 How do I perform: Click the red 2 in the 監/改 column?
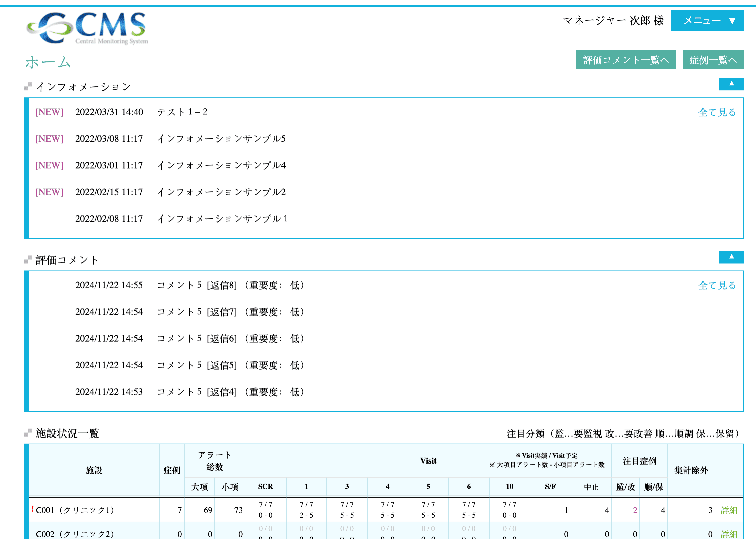635,510
